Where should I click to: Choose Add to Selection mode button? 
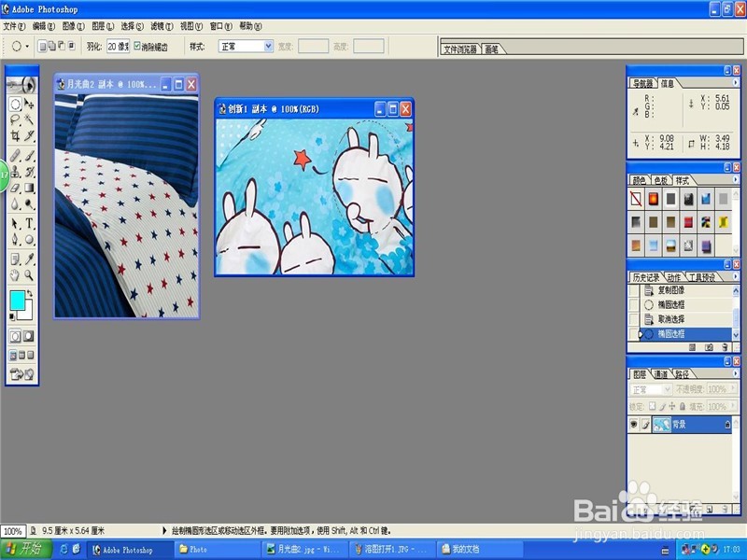[x=52, y=46]
